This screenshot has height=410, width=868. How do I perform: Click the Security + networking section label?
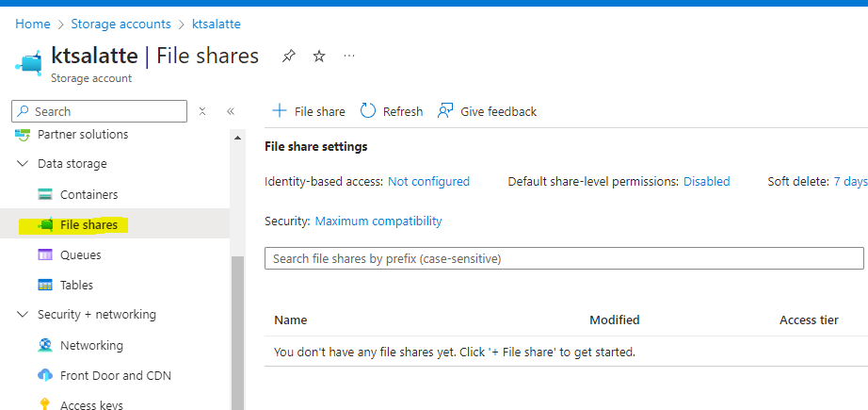coord(97,314)
